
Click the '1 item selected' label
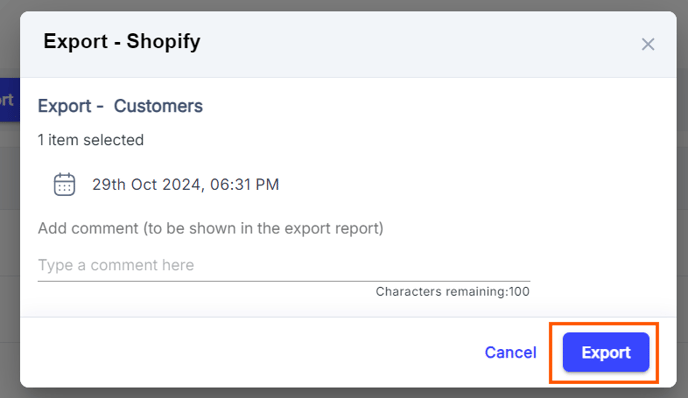[x=91, y=140]
